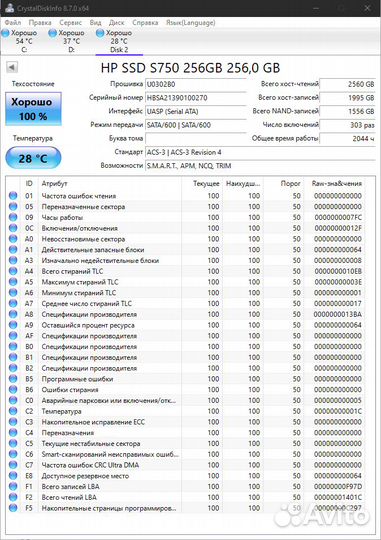Click status icon for attribute 09 Часы работы
The width and height of the screenshot is (381, 540).
tap(13, 217)
